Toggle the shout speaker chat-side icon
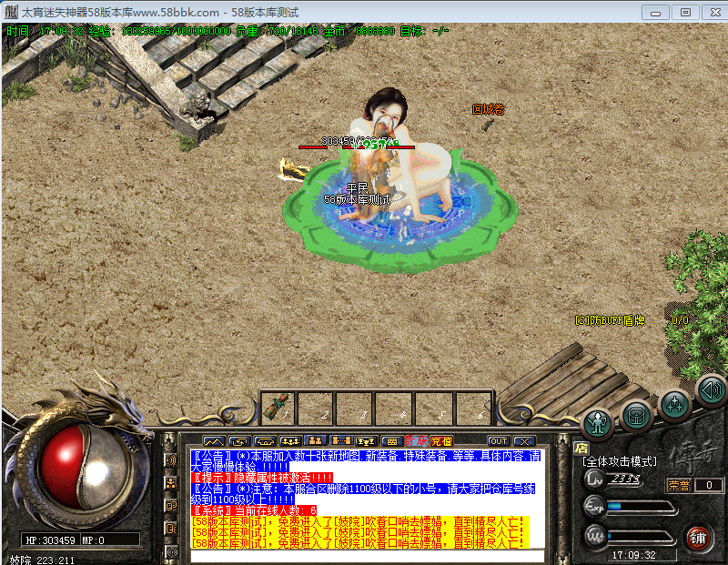Image resolution: width=728 pixels, height=565 pixels. point(171,460)
